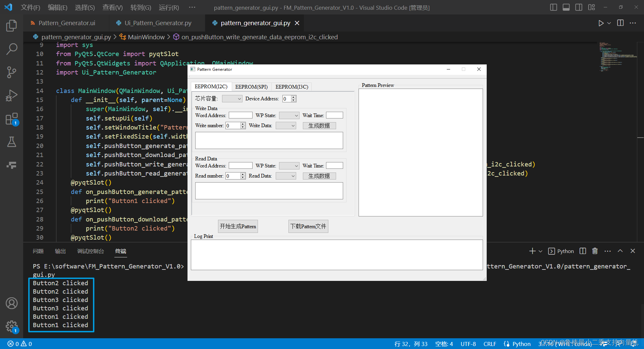Open the Explorer sidebar icon

12,26
